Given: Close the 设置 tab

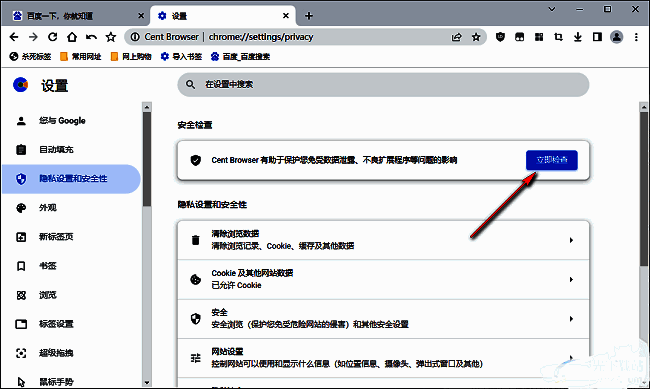Looking at the screenshot, I should click(x=286, y=16).
